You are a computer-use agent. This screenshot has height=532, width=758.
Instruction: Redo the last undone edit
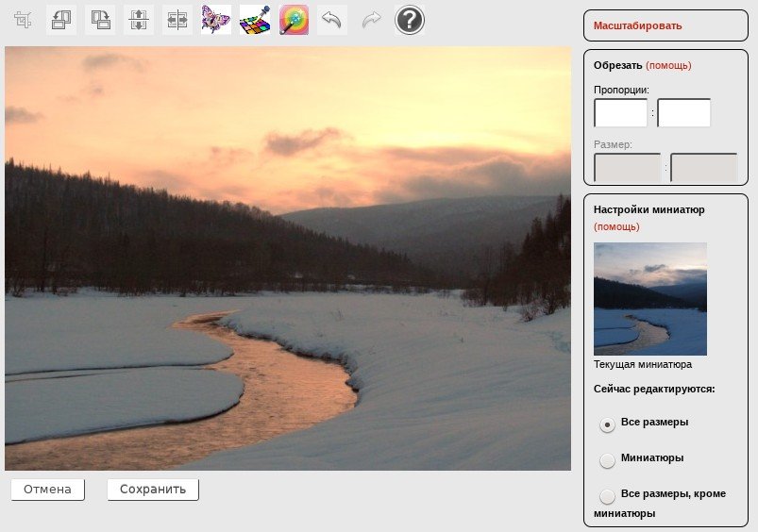(x=371, y=20)
